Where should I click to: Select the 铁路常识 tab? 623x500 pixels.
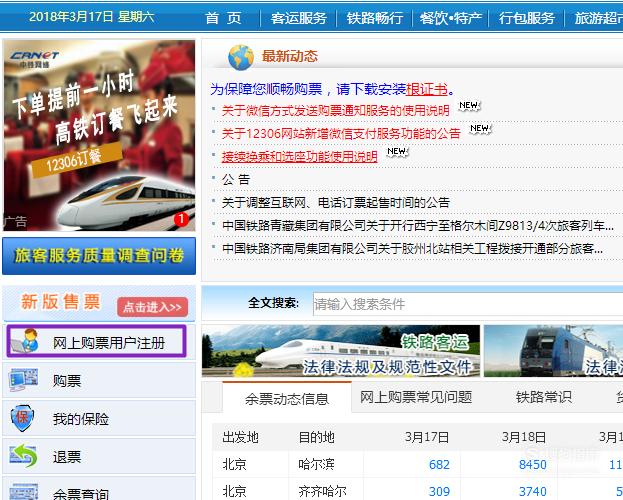pyautogui.click(x=544, y=397)
